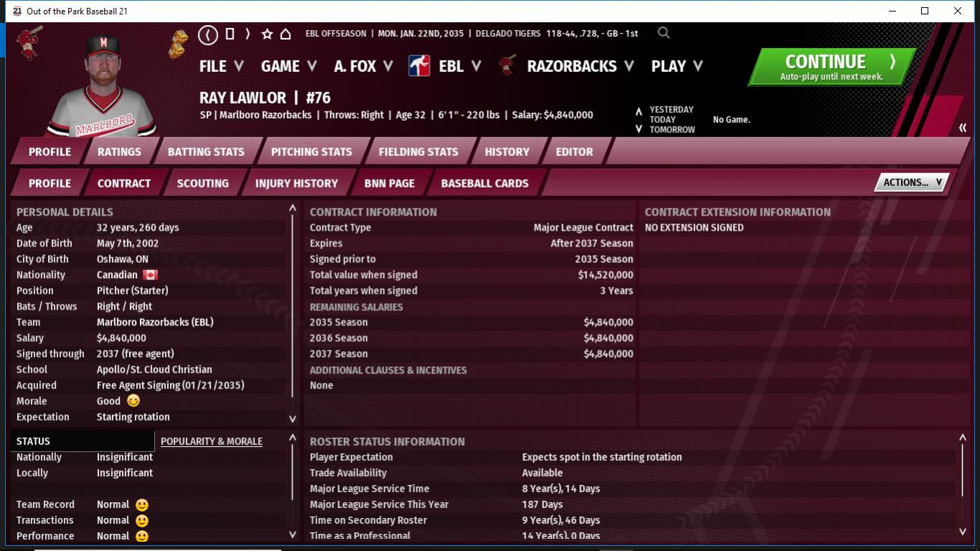The width and height of the screenshot is (980, 551).
Task: Switch to POPULARITY & MORALE tab
Action: pyautogui.click(x=212, y=441)
